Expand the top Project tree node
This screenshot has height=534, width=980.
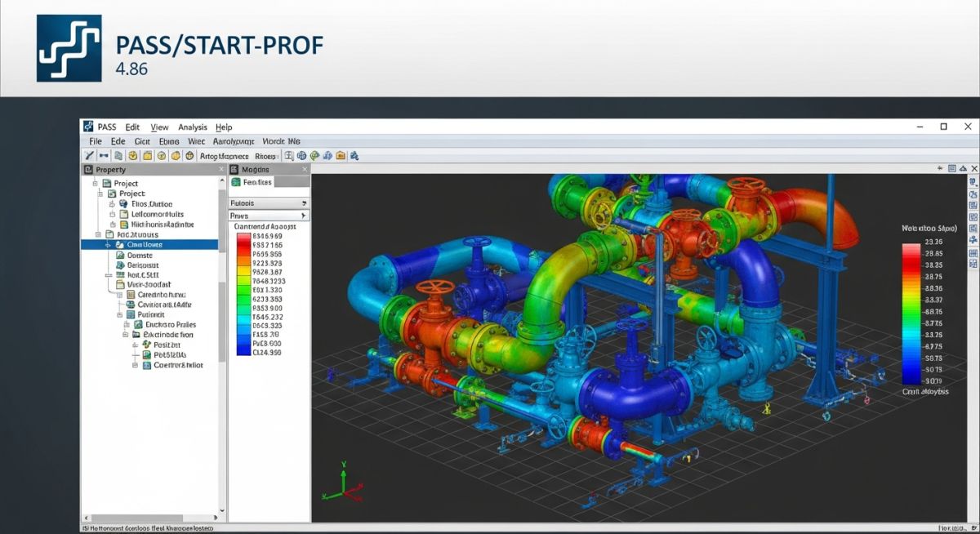click(x=96, y=184)
